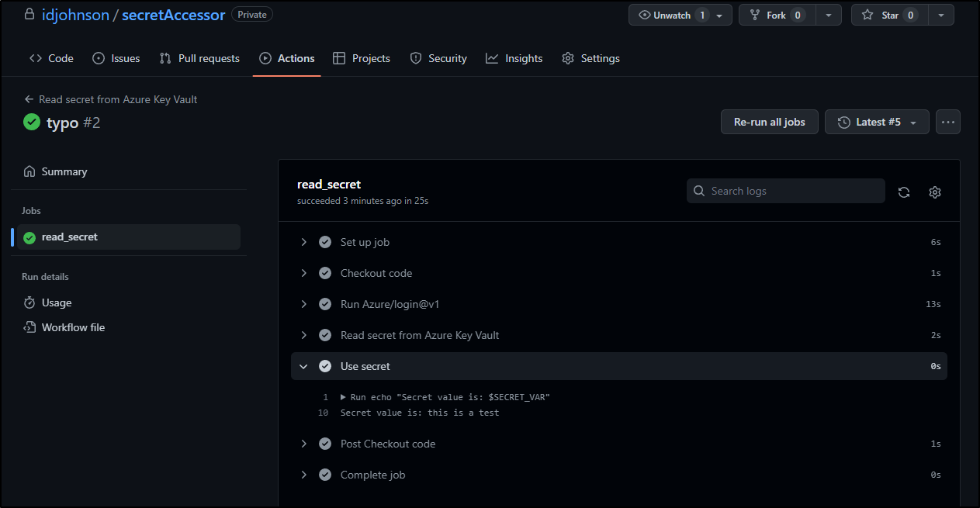Image resolution: width=980 pixels, height=508 pixels.
Task: Click the Search logs input field
Action: (786, 191)
